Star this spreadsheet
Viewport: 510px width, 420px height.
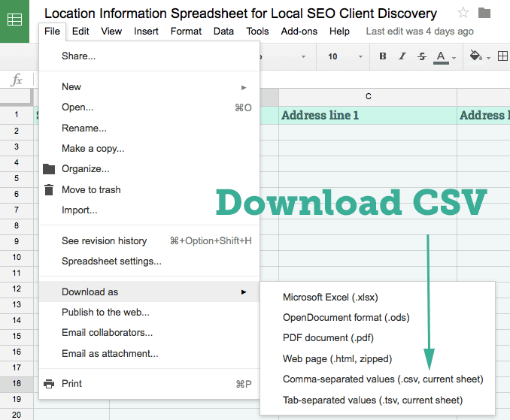tap(463, 13)
